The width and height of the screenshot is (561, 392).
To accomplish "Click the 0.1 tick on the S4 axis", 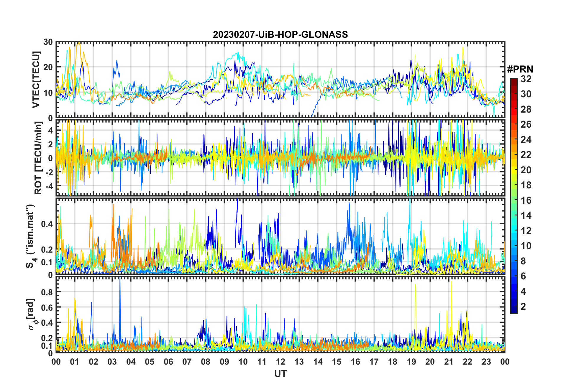I will [47, 262].
